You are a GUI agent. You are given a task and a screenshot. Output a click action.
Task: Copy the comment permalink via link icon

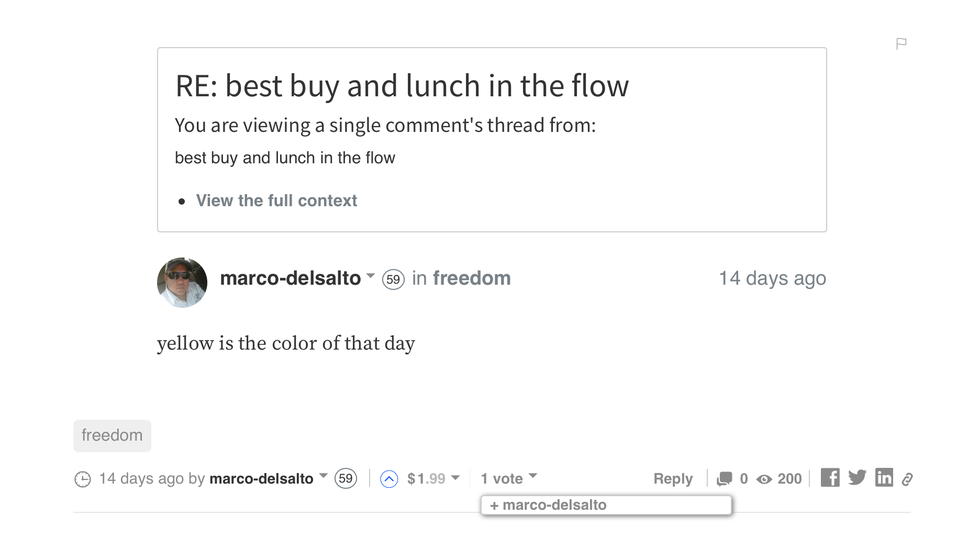point(907,479)
